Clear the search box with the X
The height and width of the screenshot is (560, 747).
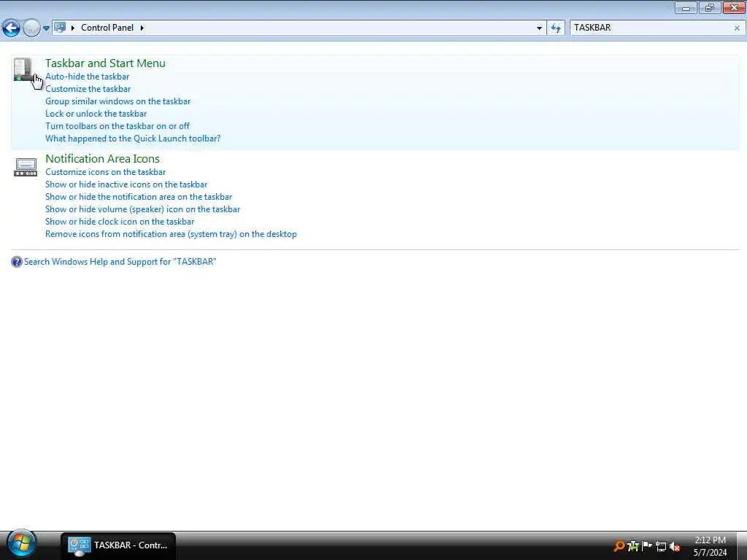tap(737, 28)
